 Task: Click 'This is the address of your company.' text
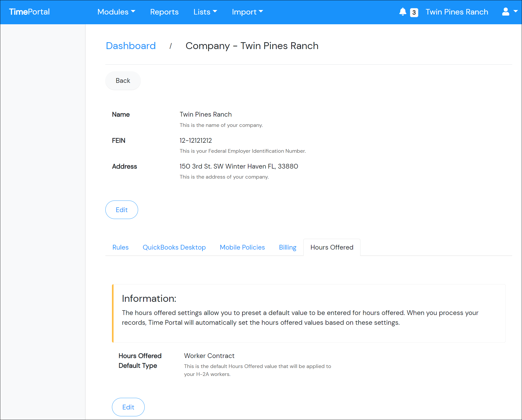pos(224,177)
